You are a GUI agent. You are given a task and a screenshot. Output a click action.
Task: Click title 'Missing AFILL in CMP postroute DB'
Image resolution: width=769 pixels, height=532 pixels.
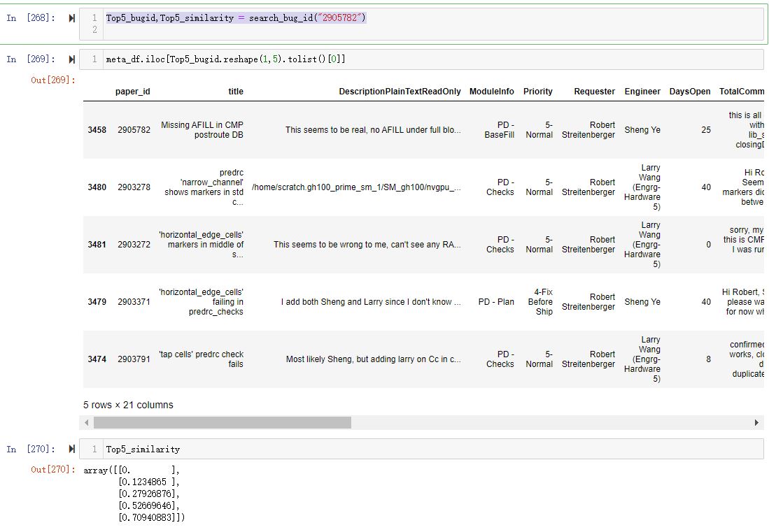(202, 130)
